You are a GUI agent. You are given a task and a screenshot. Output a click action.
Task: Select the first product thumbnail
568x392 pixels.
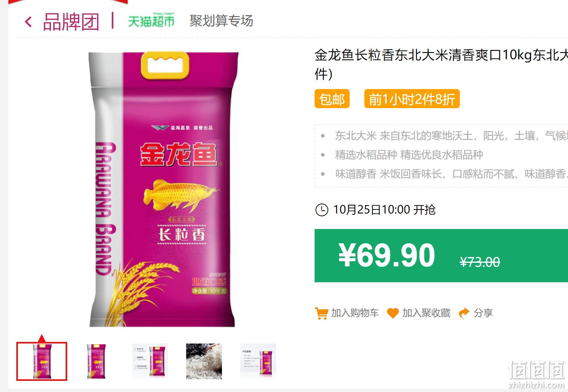(x=42, y=361)
